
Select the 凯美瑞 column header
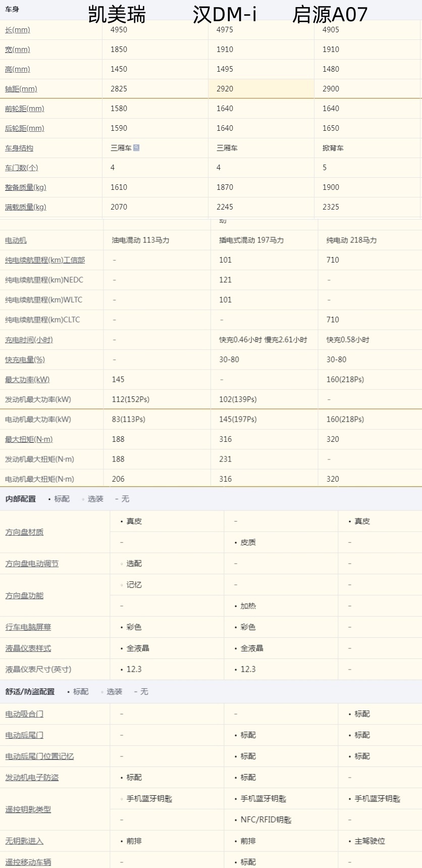tap(117, 14)
